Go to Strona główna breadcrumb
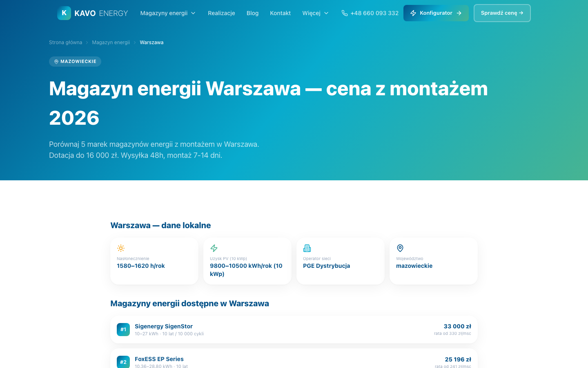The image size is (588, 368). click(x=65, y=43)
